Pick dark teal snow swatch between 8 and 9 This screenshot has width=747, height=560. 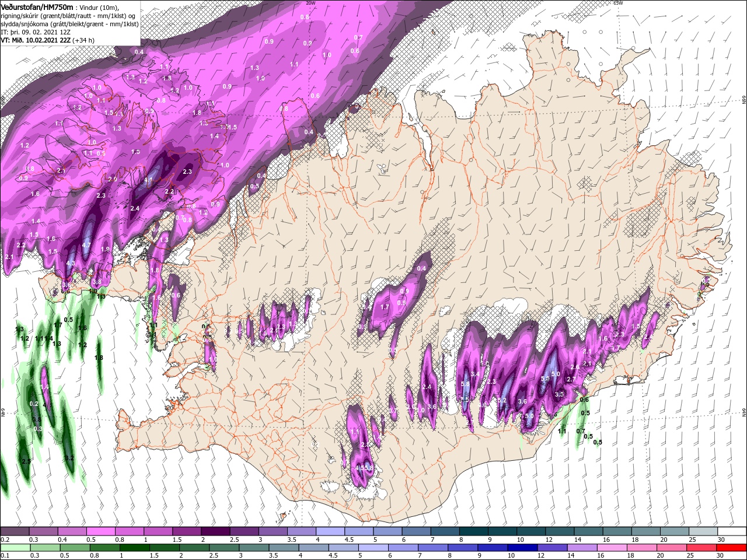[x=473, y=531]
